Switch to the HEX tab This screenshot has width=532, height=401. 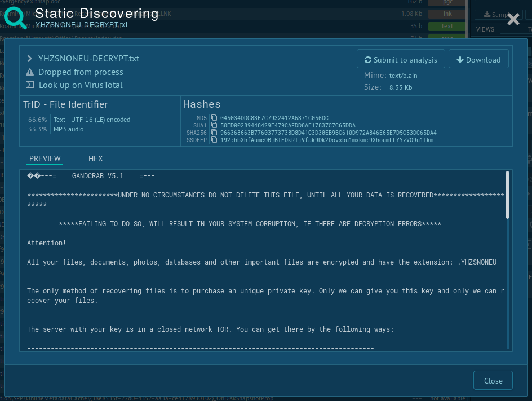(96, 158)
